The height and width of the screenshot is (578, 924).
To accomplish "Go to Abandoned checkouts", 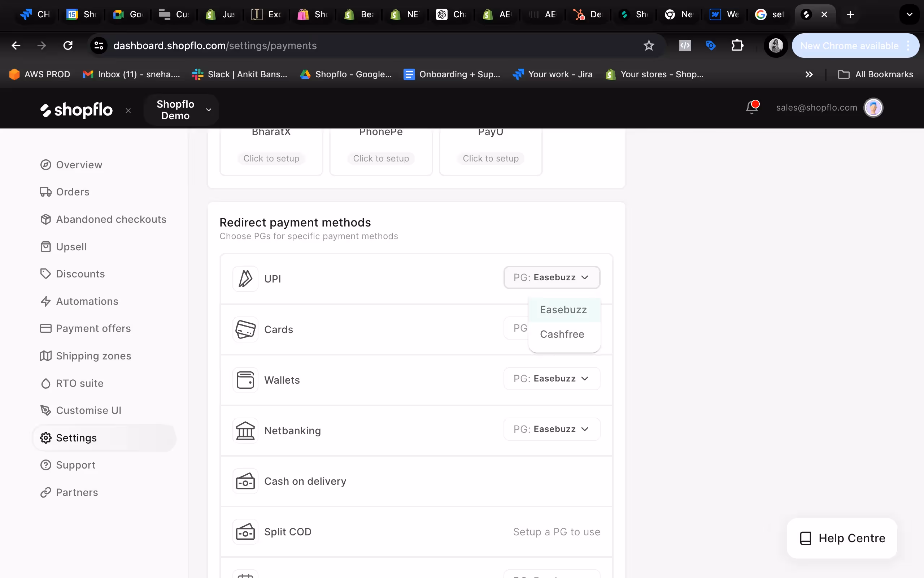I will [x=104, y=219].
